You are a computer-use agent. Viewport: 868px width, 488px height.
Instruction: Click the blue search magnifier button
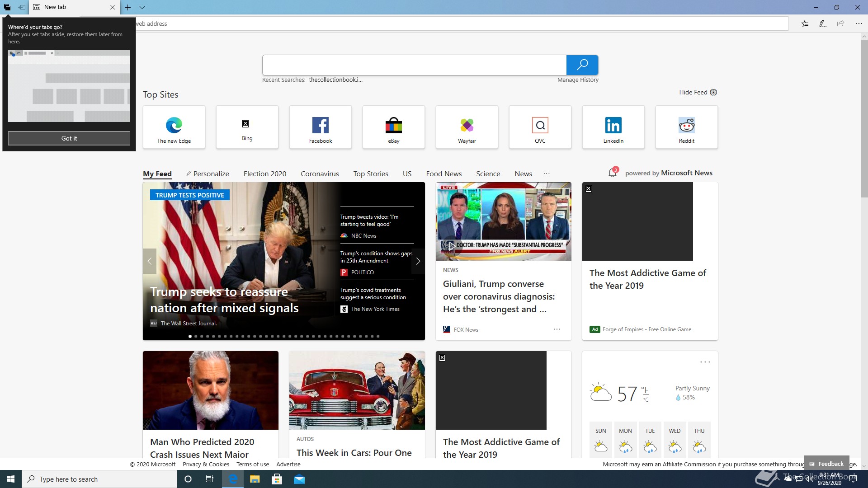(582, 65)
